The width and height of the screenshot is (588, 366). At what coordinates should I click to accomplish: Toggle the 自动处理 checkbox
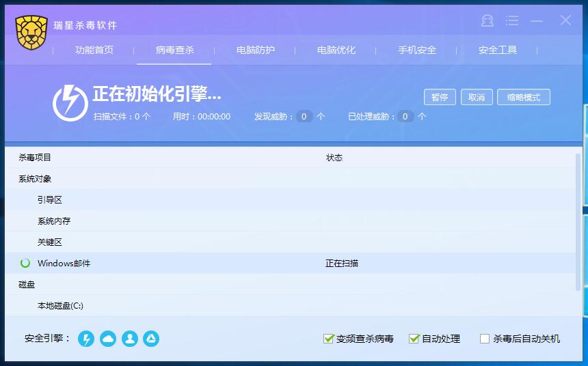tap(414, 339)
